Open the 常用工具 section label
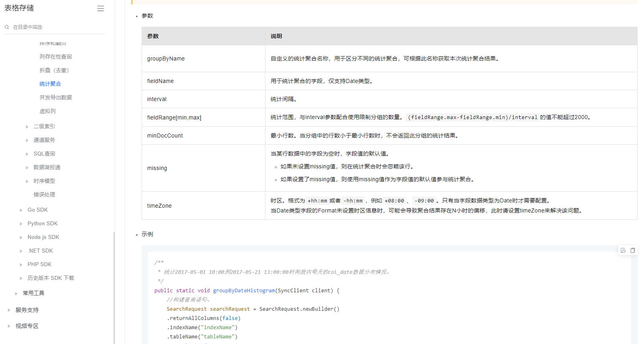Screen dimensions: 644x344 coord(34,293)
